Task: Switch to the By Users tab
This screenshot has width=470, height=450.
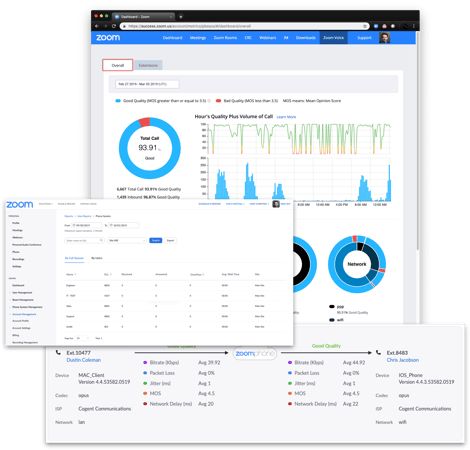Action: (x=97, y=258)
